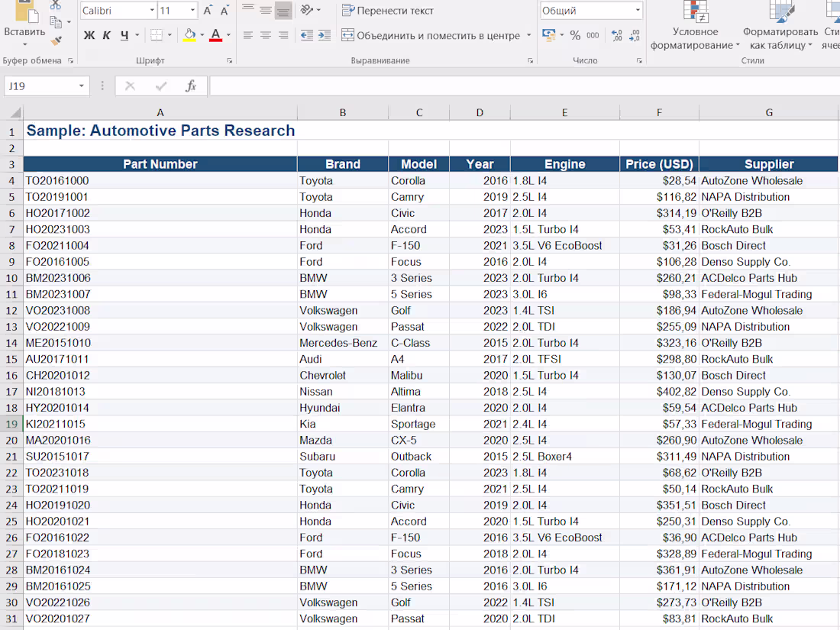Click the Insert Function fx icon
This screenshot has width=840, height=630.
click(x=191, y=86)
